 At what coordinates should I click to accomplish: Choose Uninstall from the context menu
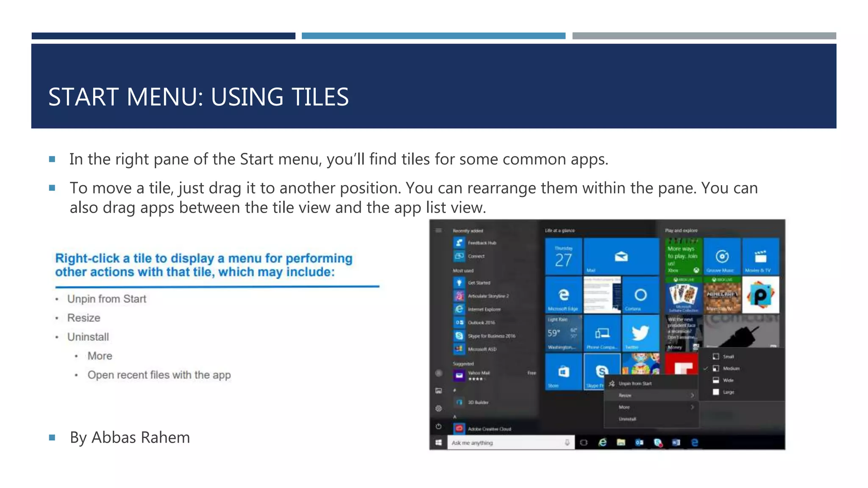point(651,419)
